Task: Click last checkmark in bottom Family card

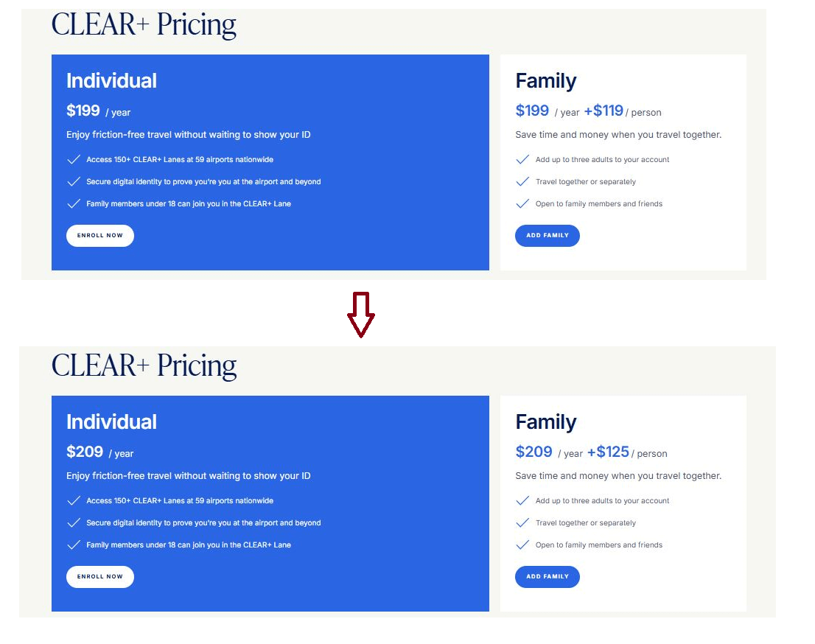Action: 522,545
